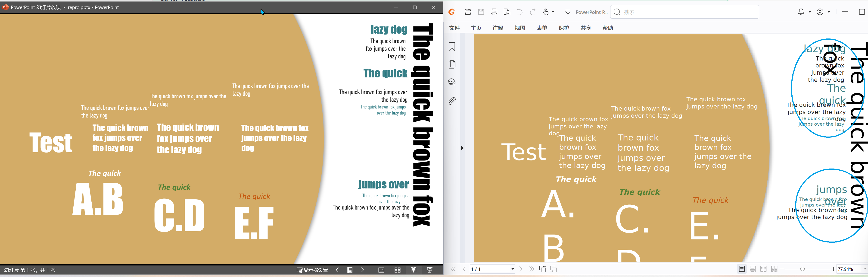This screenshot has width=868, height=277.
Task: Open the pages thumbnail panel icon
Action: 452,64
